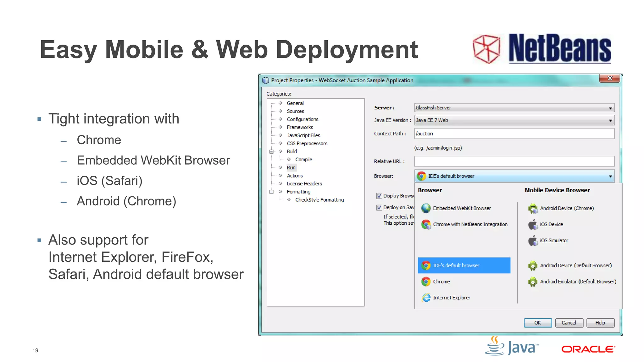Screen dimensions: 644x362
Task: Select the Compile subcategory
Action: (x=304, y=159)
